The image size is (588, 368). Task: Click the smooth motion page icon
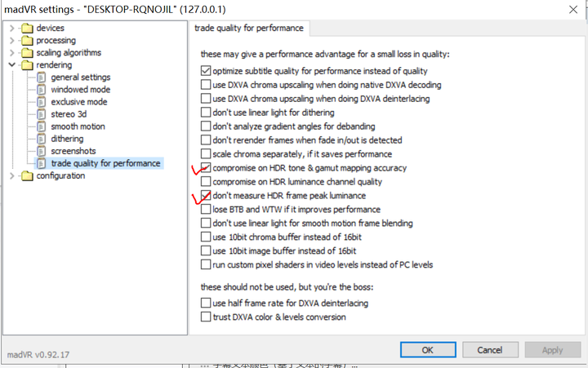42,126
